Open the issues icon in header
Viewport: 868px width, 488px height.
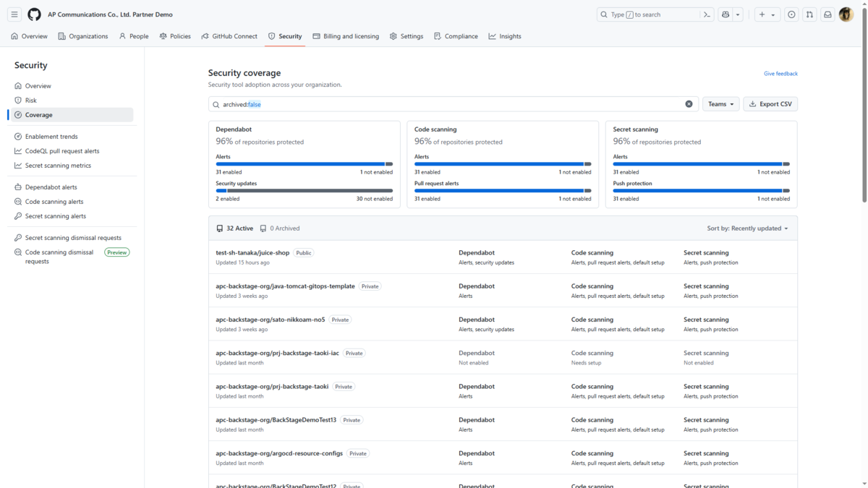(791, 14)
